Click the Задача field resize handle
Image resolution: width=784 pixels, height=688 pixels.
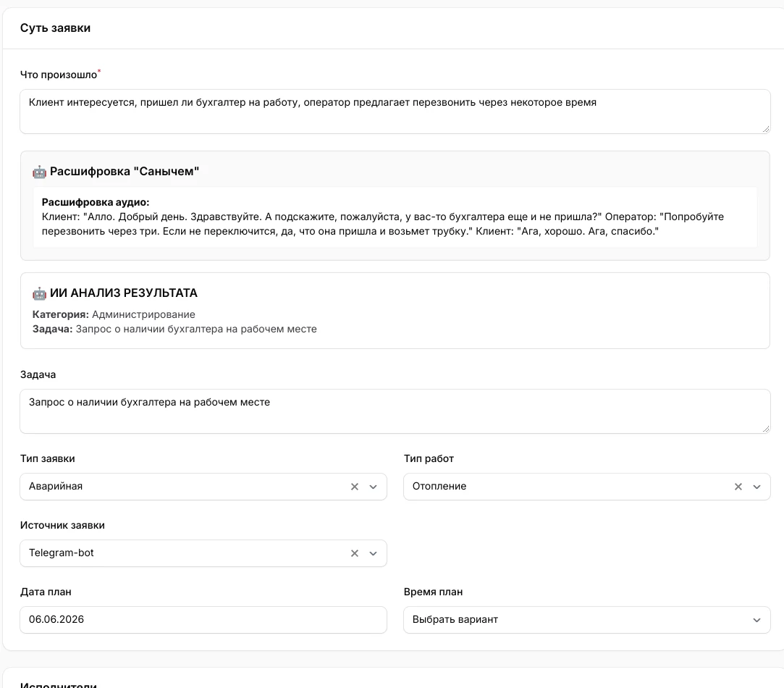765,429
